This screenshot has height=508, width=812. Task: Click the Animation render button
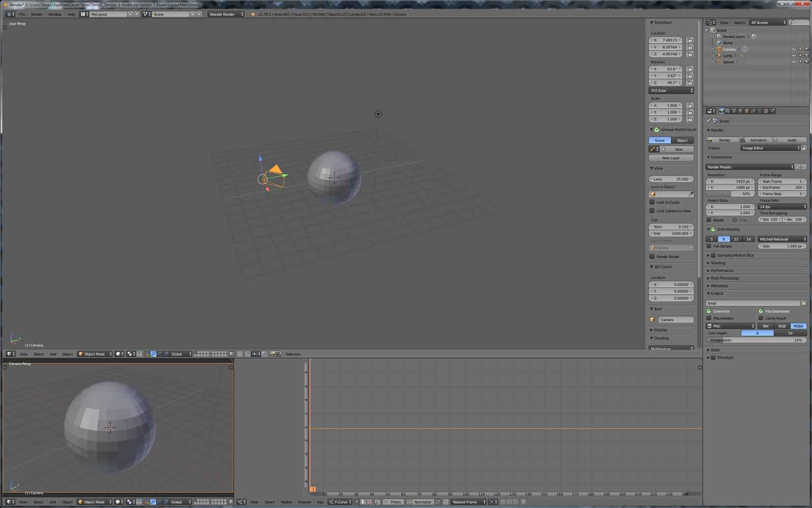756,140
